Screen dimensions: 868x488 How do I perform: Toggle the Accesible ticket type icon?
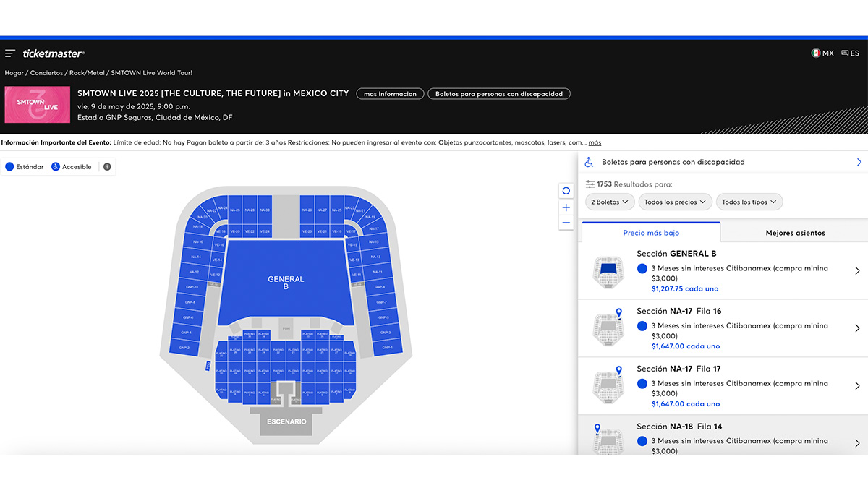[x=56, y=167]
